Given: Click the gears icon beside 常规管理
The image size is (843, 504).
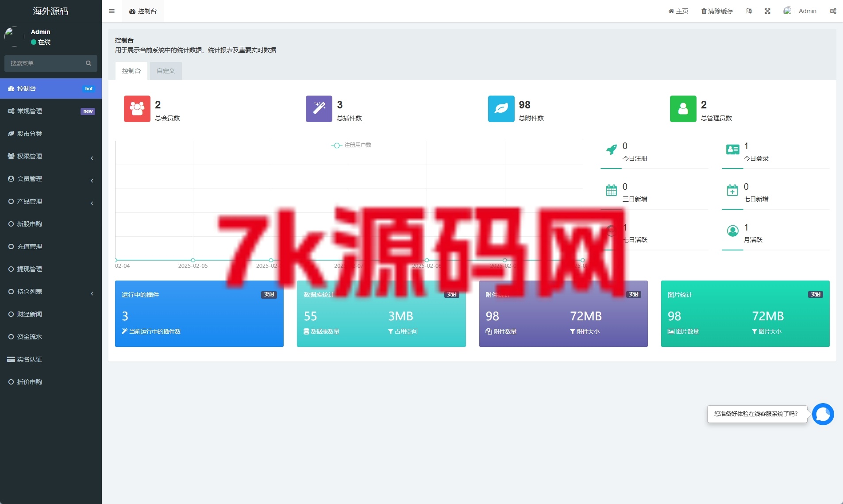Looking at the screenshot, I should point(11,111).
